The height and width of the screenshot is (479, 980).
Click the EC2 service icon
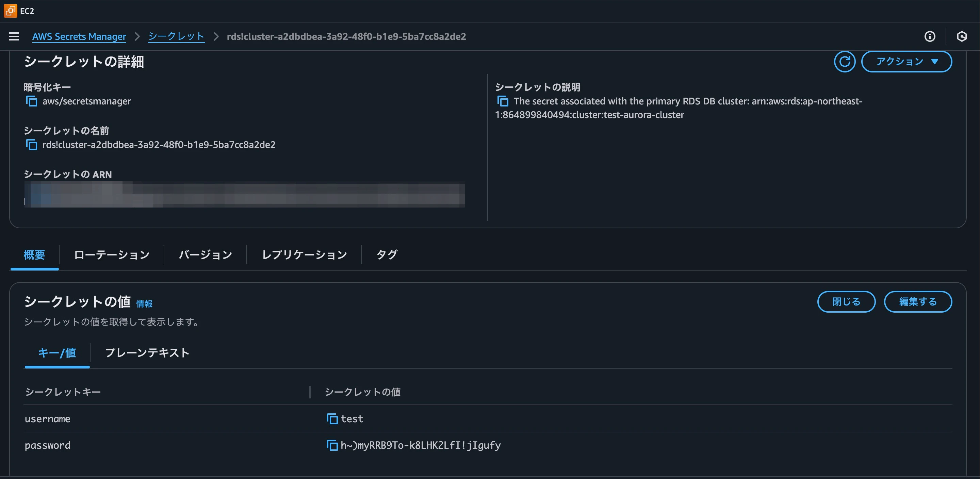10,11
